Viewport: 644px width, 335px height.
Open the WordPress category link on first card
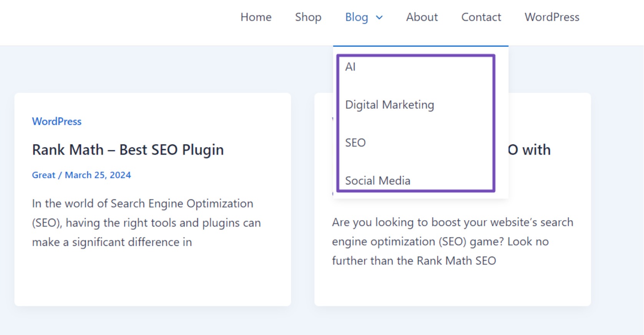(x=57, y=121)
